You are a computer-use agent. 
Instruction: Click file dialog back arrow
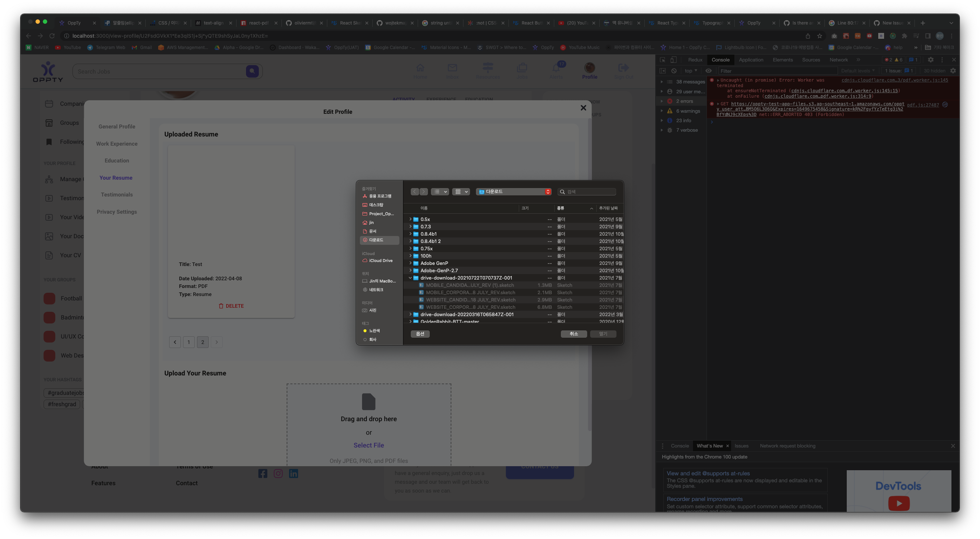(415, 192)
